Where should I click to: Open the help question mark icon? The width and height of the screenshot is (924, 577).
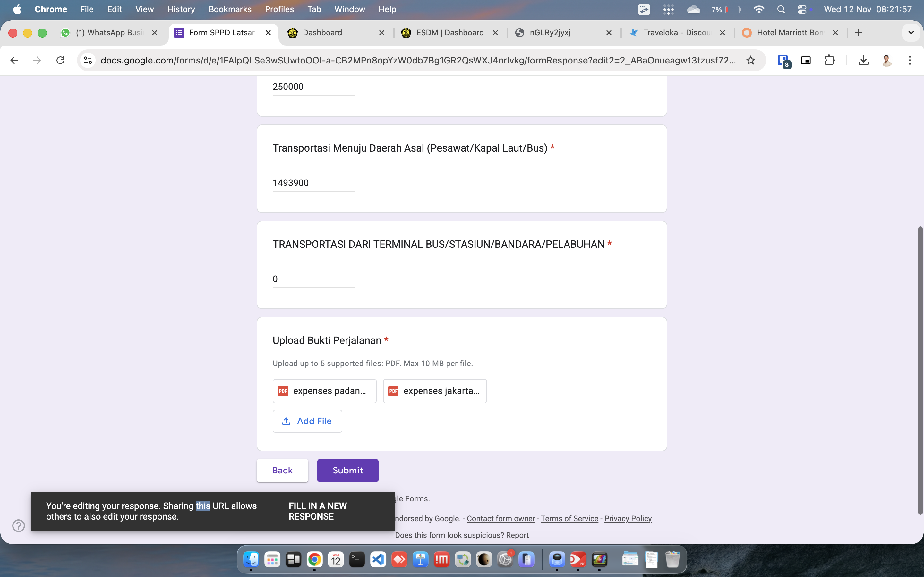click(x=18, y=525)
